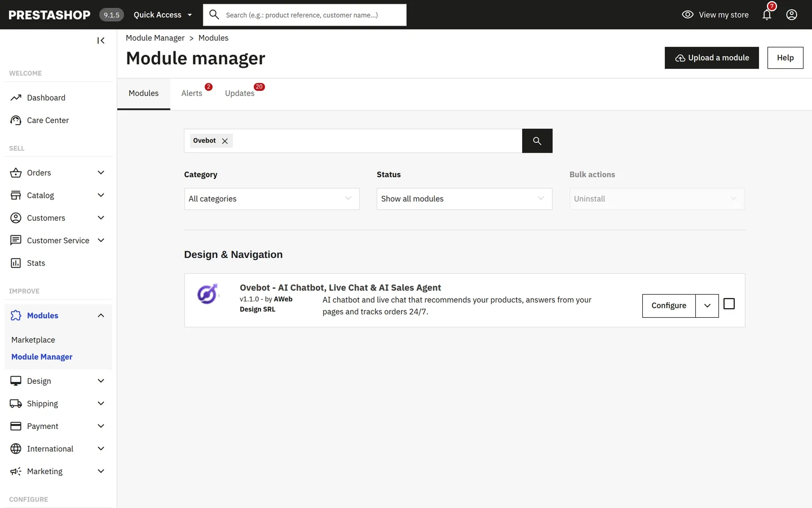The image size is (812, 508).
Task: Switch to the Alerts tab
Action: pos(192,94)
